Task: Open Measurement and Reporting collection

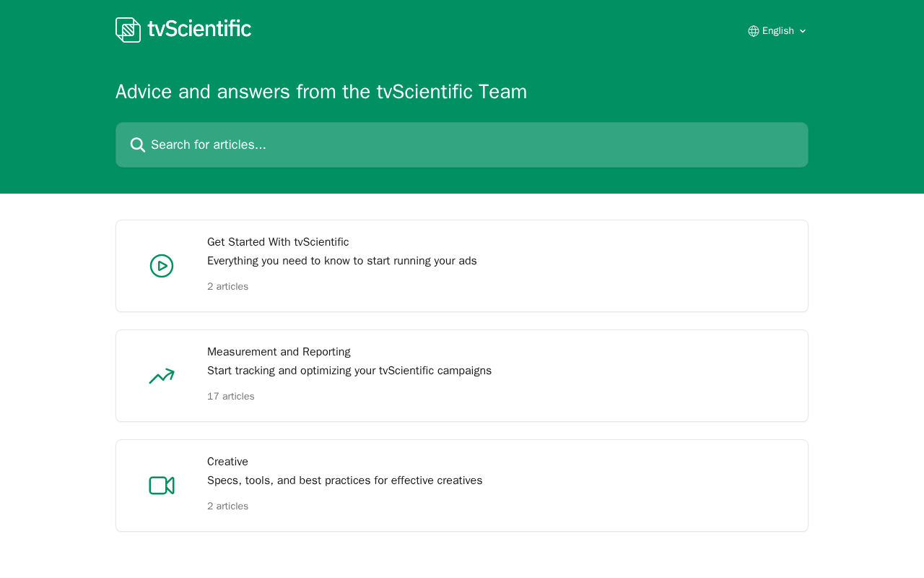Action: click(279, 352)
